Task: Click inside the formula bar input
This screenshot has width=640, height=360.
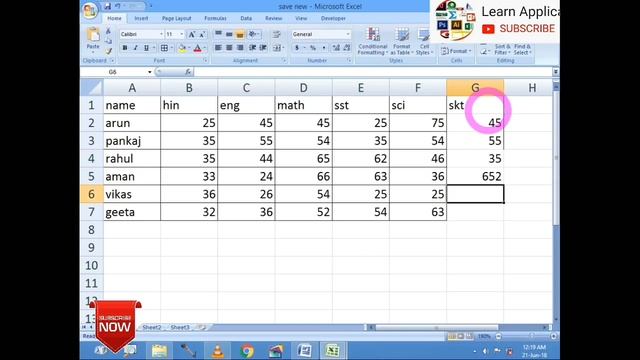Action: 373,72
